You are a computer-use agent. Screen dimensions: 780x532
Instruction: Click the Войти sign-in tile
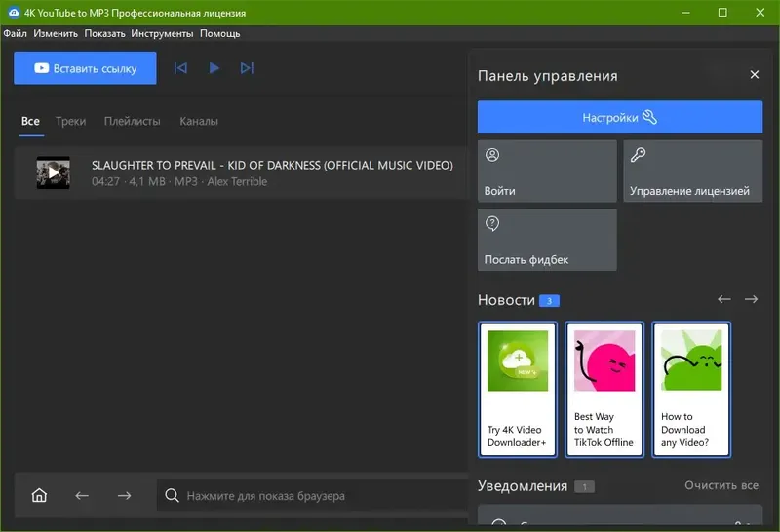(547, 171)
